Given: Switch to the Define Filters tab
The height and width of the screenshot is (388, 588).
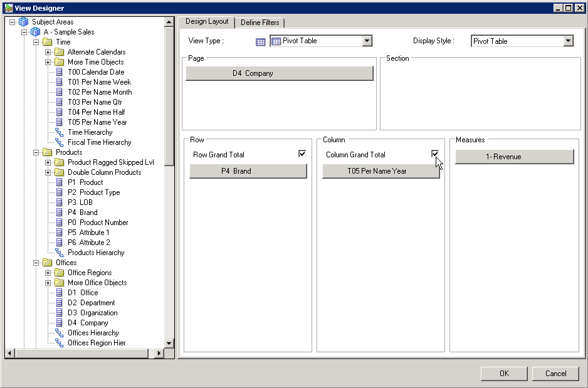Looking at the screenshot, I should (x=260, y=21).
